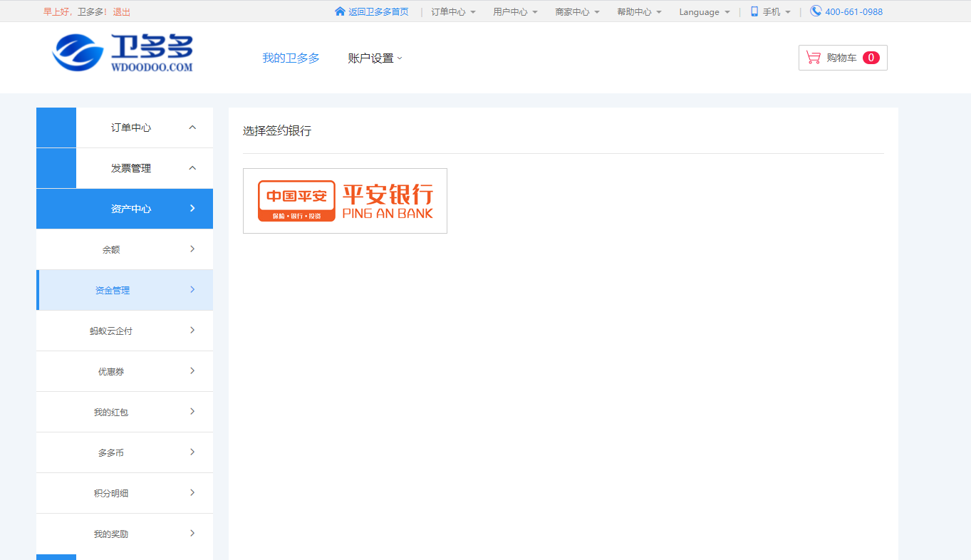
Task: Click the cart count badge showing 0
Action: [x=871, y=58]
